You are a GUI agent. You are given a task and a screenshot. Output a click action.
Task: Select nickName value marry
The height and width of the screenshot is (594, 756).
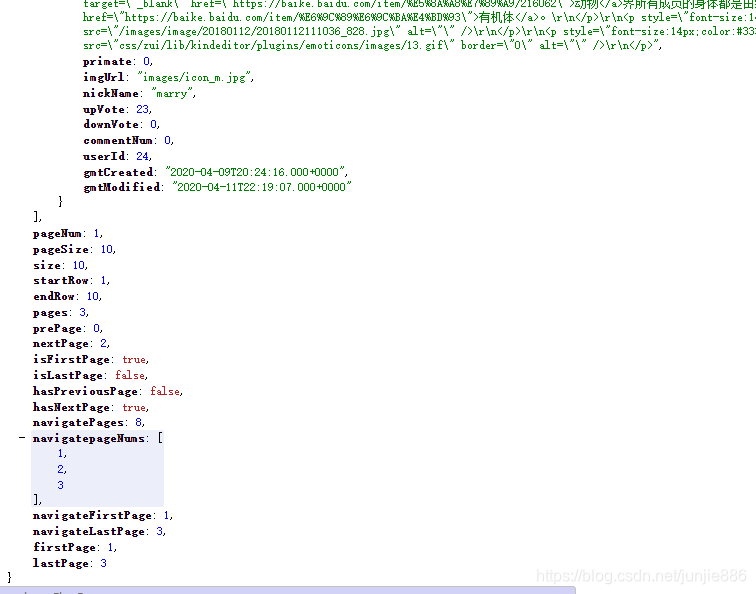(x=172, y=94)
